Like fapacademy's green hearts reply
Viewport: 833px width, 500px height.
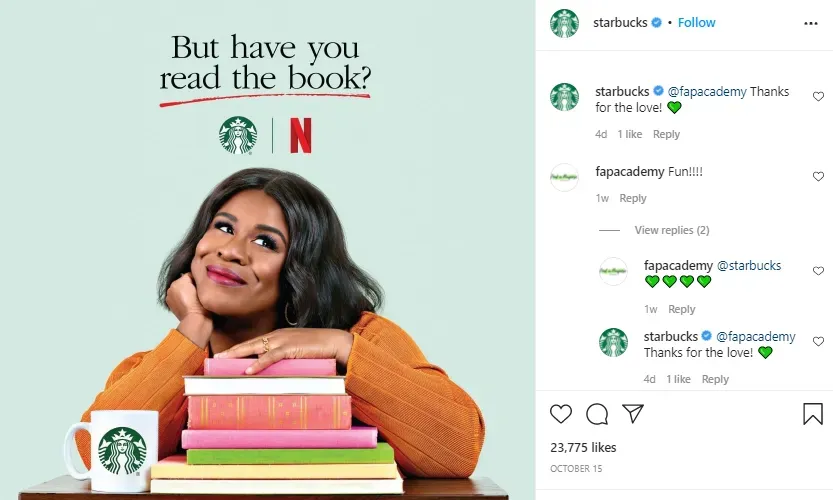[x=818, y=271]
